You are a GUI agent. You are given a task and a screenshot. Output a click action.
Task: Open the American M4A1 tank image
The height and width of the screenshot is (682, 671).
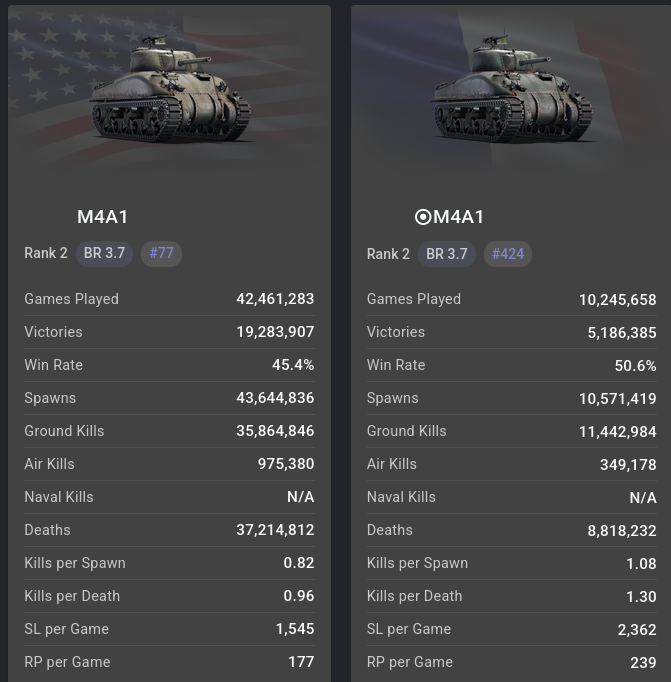(169, 89)
